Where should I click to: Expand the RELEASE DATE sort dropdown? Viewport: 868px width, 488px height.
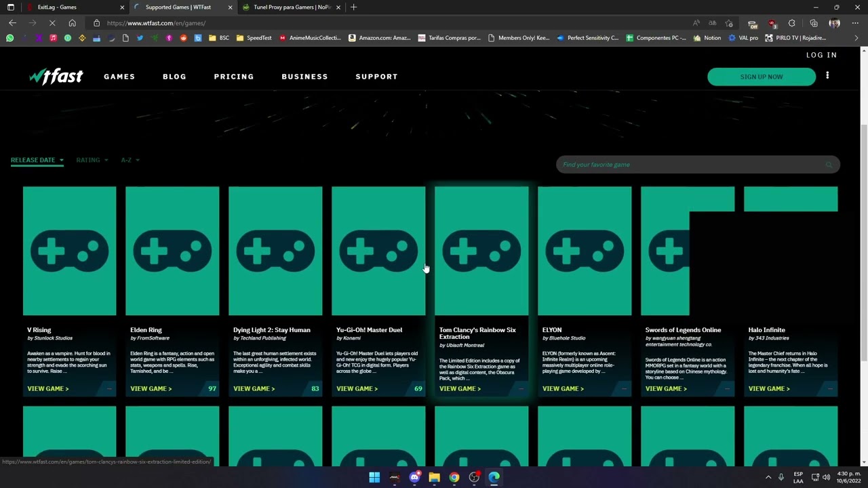pyautogui.click(x=37, y=161)
